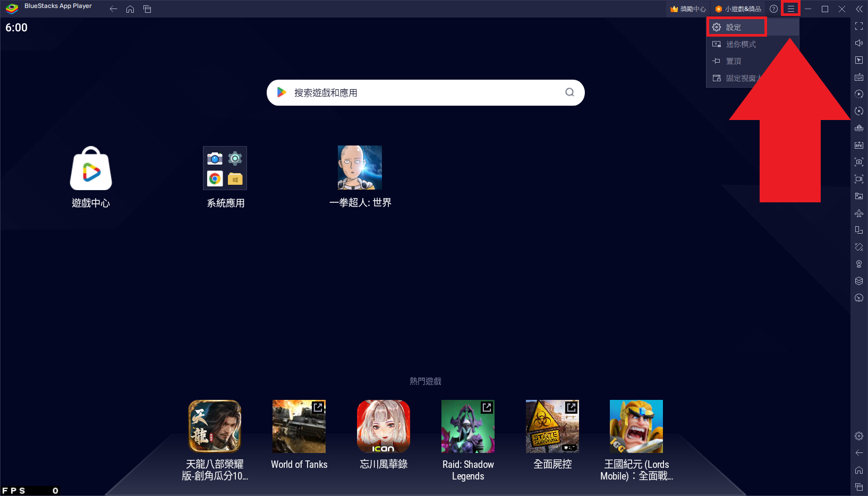Click the sync operations circular icon
Image resolution: width=868 pixels, height=496 pixels.
[859, 111]
